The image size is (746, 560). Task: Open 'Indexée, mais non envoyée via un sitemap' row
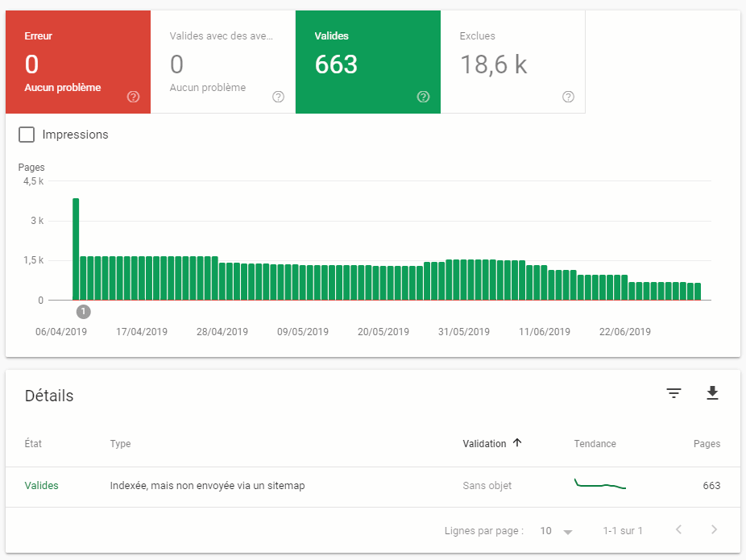pyautogui.click(x=207, y=486)
